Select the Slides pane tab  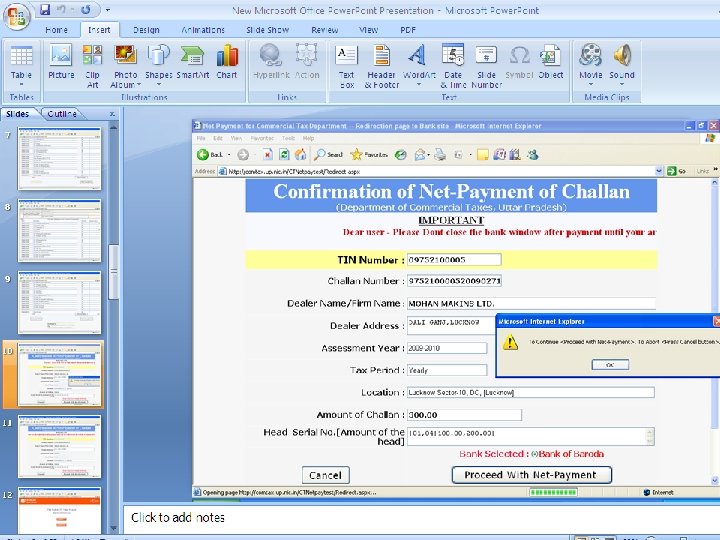(18, 113)
